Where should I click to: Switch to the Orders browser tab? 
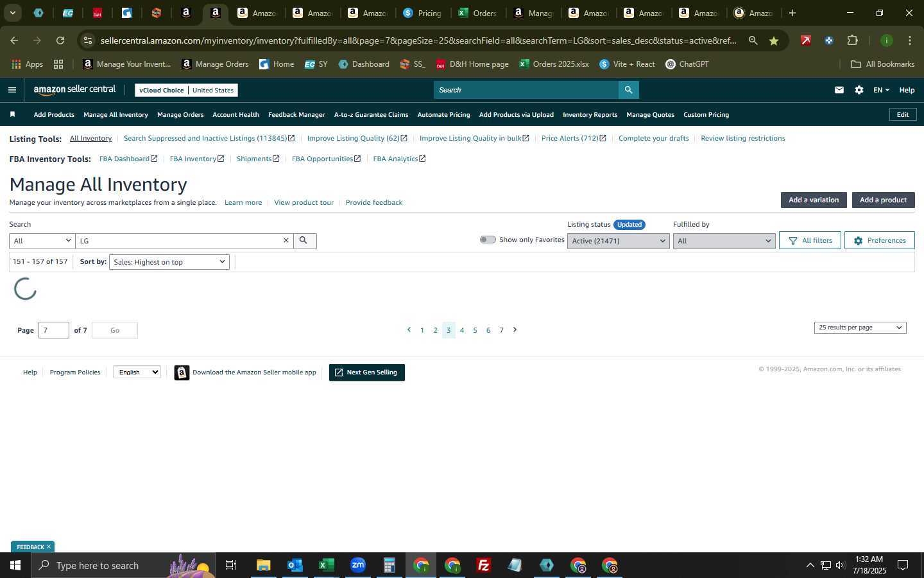pos(477,13)
